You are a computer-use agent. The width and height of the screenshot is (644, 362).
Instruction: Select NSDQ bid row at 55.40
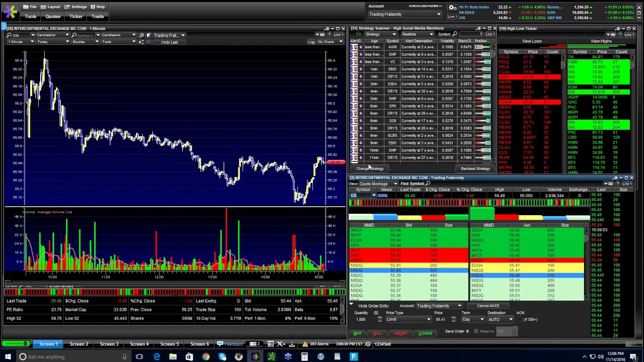click(x=408, y=270)
